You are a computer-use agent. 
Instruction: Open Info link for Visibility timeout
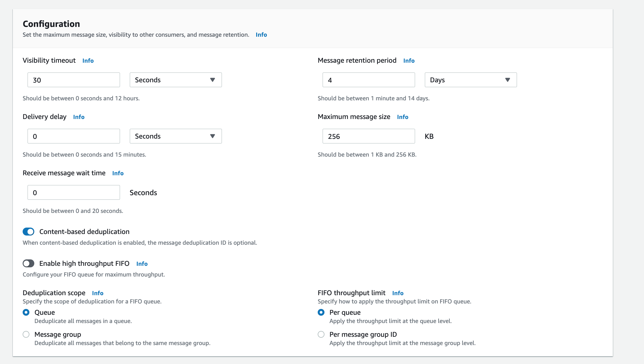88,61
